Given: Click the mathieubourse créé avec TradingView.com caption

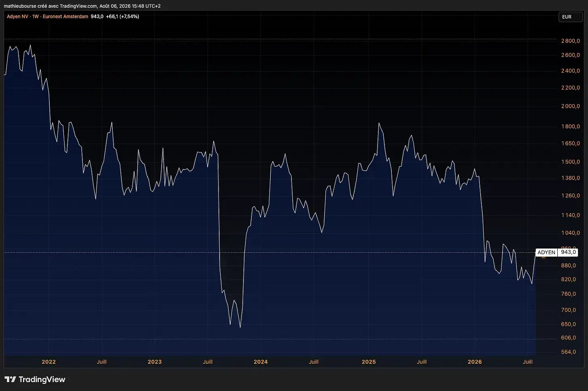Looking at the screenshot, I should point(50,6).
